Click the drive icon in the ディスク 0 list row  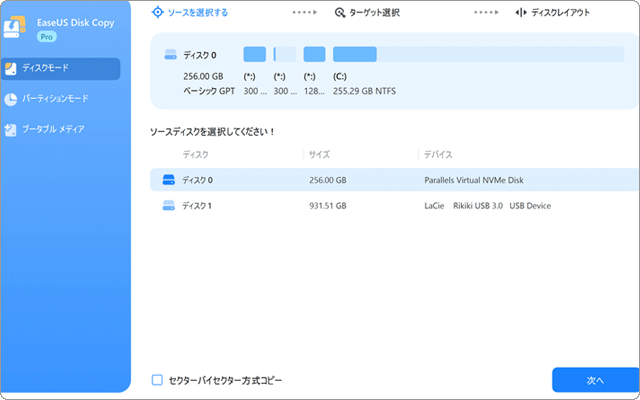169,180
